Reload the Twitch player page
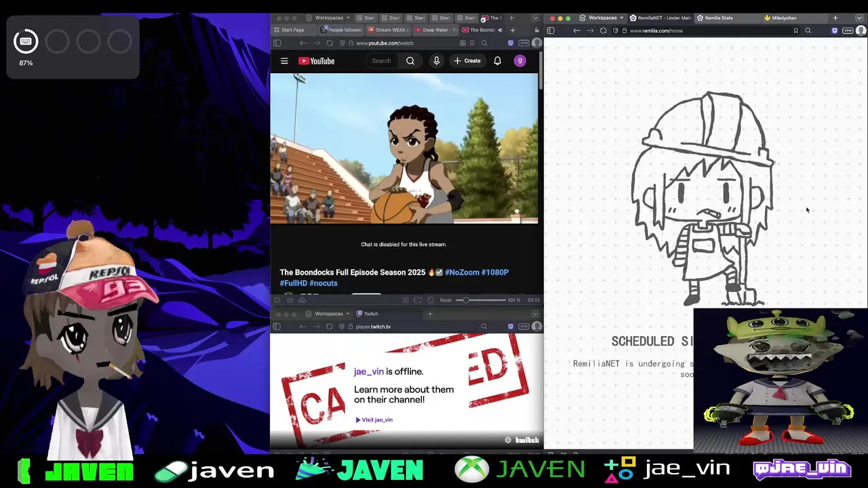The height and width of the screenshot is (488, 868). pyautogui.click(x=330, y=327)
